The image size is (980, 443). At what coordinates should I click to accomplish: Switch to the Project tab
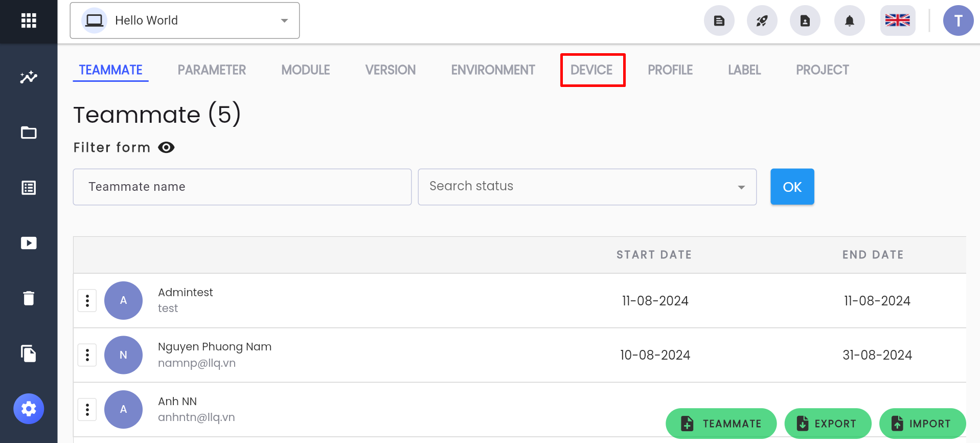tap(823, 70)
